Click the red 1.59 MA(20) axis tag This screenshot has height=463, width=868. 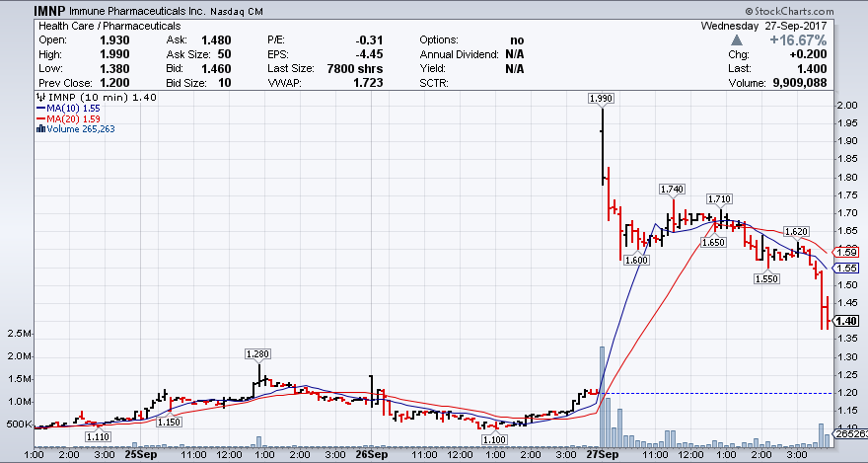(845, 252)
